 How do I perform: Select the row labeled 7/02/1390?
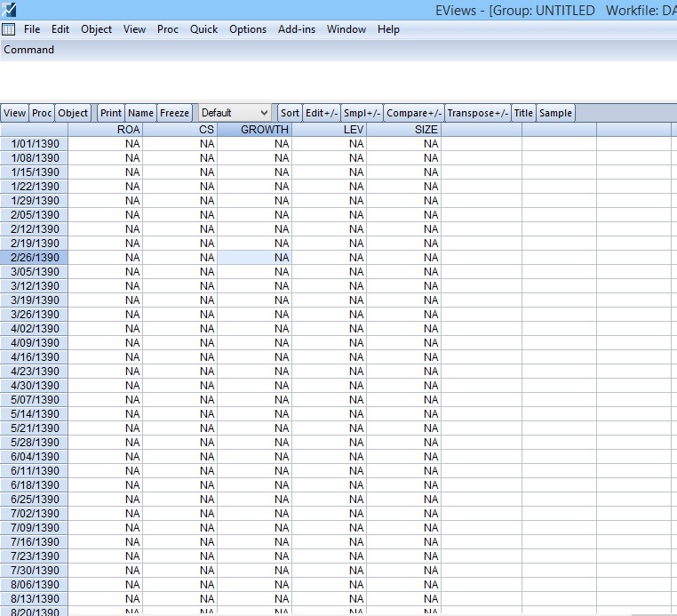[x=34, y=514]
